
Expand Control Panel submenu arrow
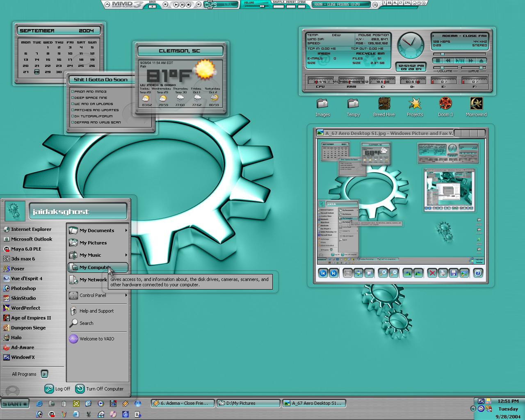coord(126,295)
